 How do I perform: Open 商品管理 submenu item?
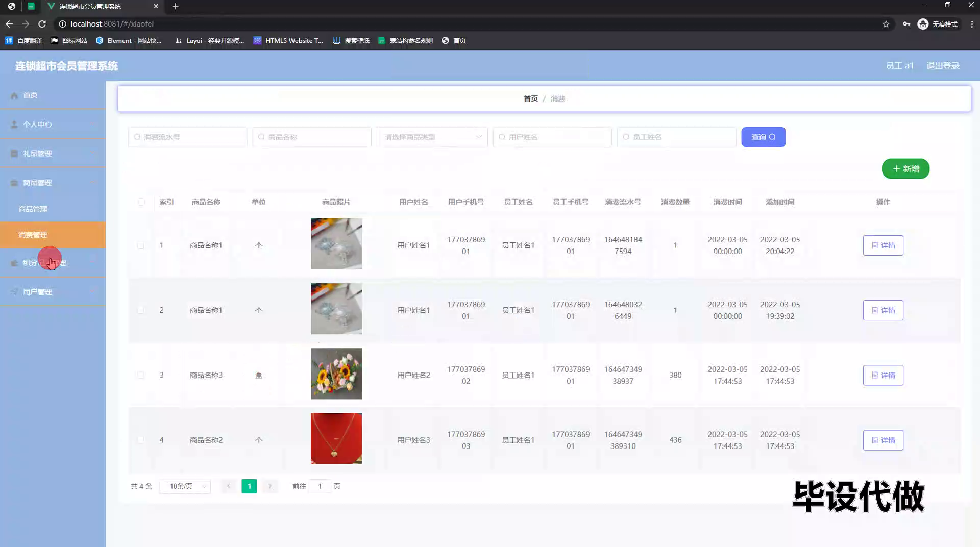(53, 209)
